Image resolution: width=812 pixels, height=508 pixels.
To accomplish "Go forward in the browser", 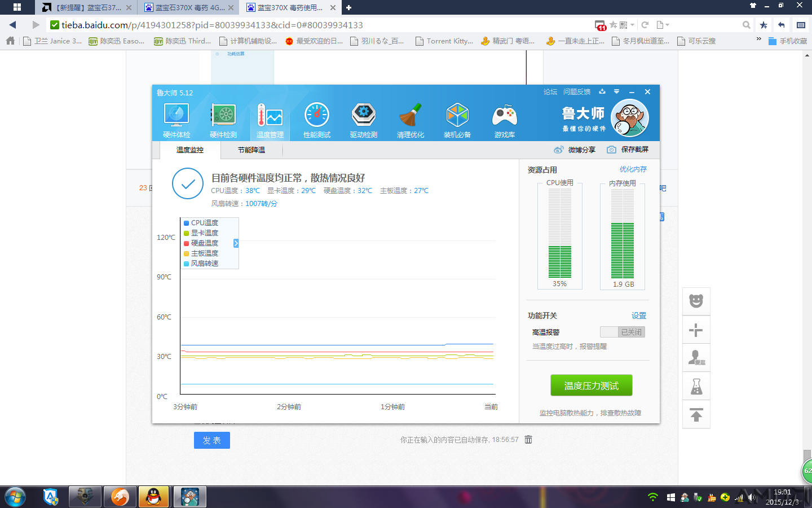I will (x=36, y=25).
